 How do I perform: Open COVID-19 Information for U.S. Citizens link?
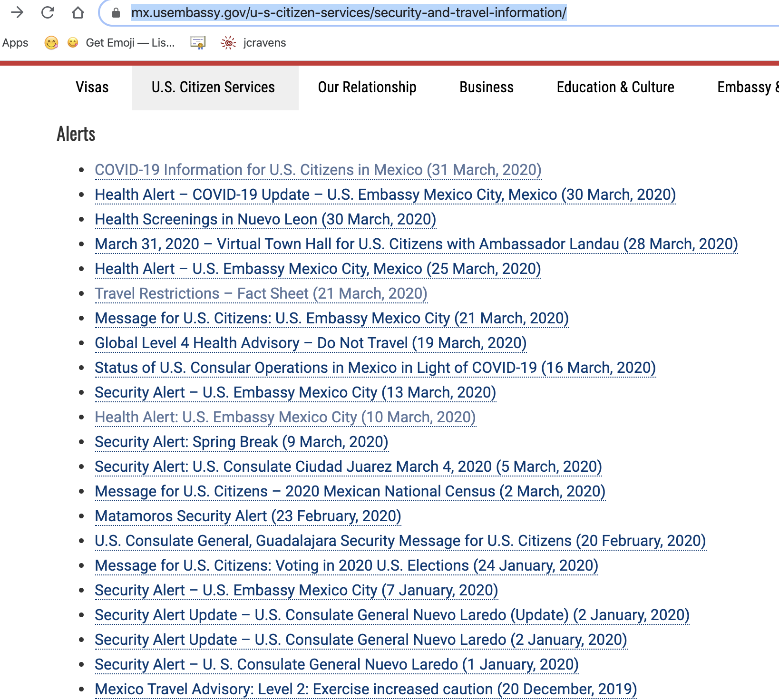click(x=318, y=170)
